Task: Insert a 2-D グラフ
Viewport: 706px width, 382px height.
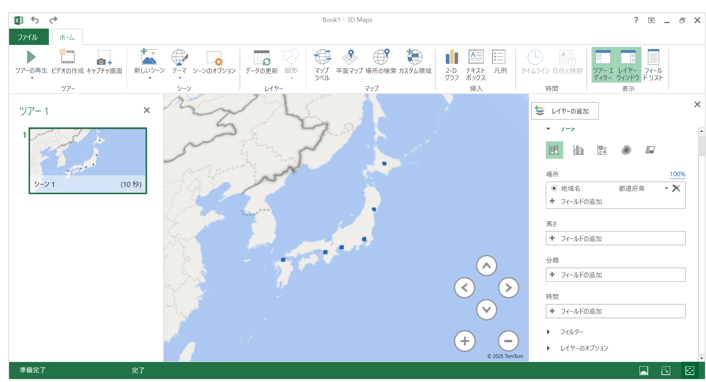Action: point(452,65)
